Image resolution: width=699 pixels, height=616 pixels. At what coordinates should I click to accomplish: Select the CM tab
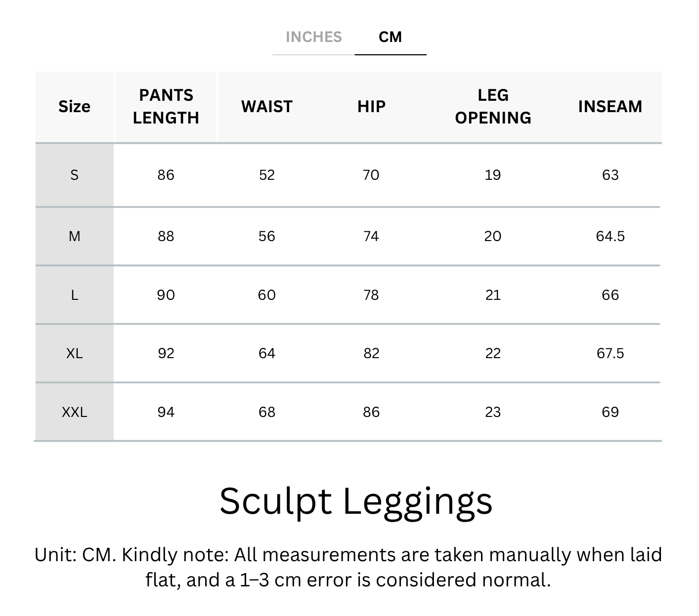point(390,37)
